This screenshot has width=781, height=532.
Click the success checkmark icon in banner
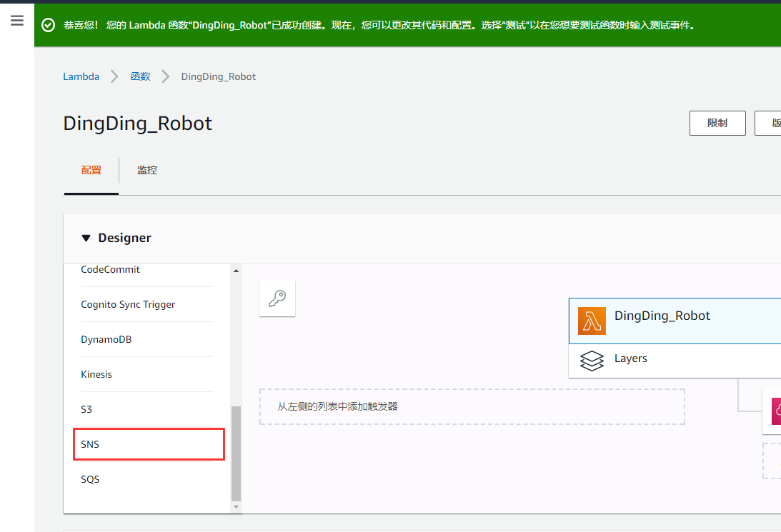coord(49,25)
